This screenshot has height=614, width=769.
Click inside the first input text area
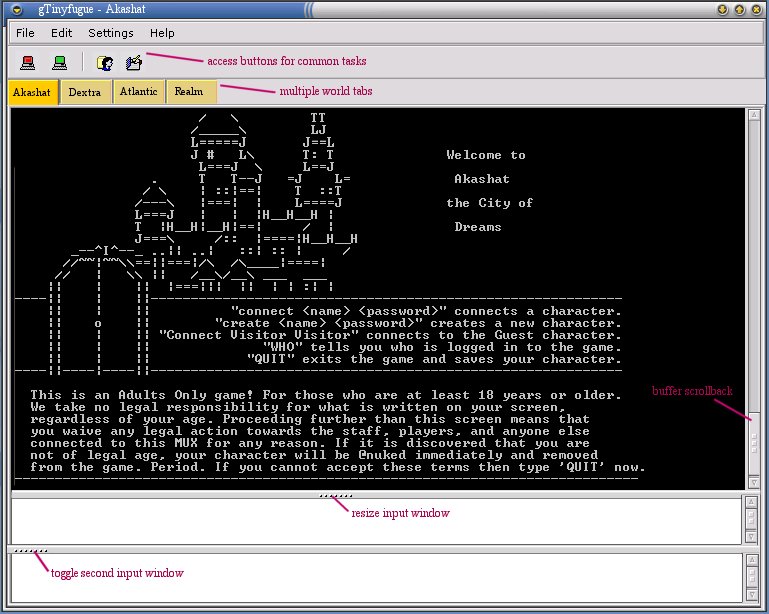point(376,521)
